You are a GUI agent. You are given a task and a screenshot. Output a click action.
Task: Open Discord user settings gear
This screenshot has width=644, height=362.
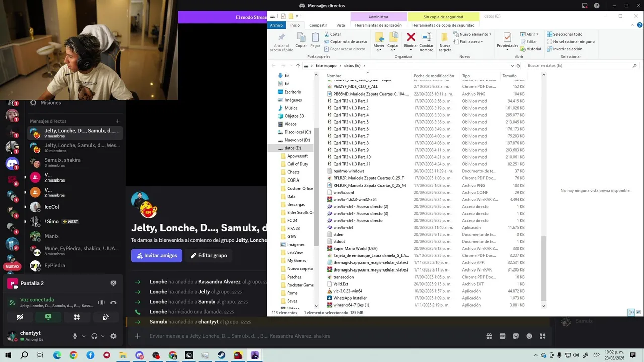[113, 336]
